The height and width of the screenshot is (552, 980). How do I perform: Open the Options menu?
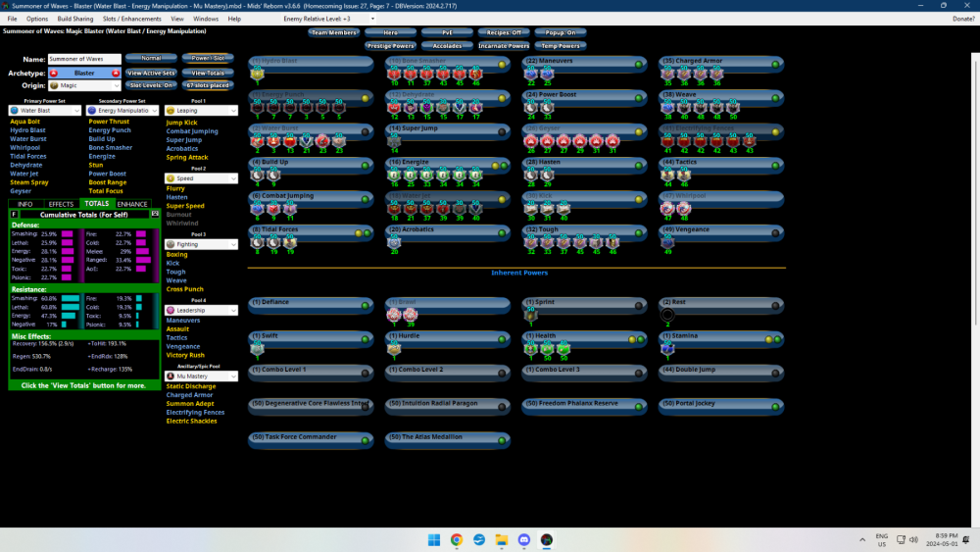[x=37, y=19]
